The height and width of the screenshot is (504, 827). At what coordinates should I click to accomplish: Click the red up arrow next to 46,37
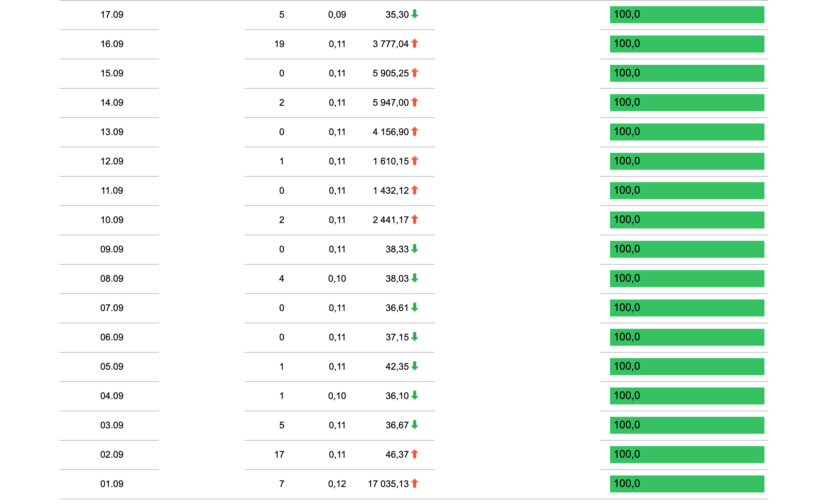(415, 454)
